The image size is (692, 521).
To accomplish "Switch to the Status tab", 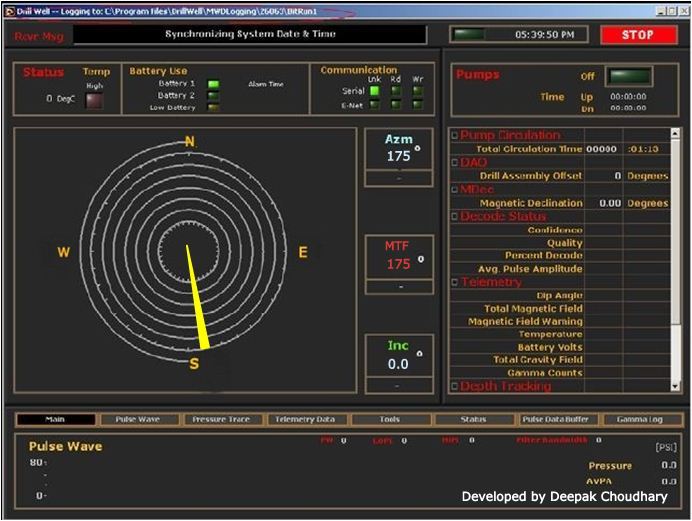I will [473, 419].
